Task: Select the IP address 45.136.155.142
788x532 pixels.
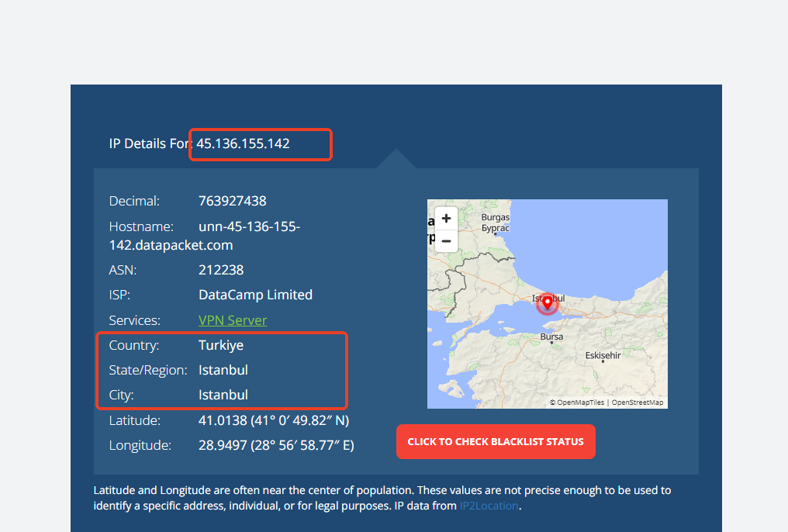Action: [244, 143]
